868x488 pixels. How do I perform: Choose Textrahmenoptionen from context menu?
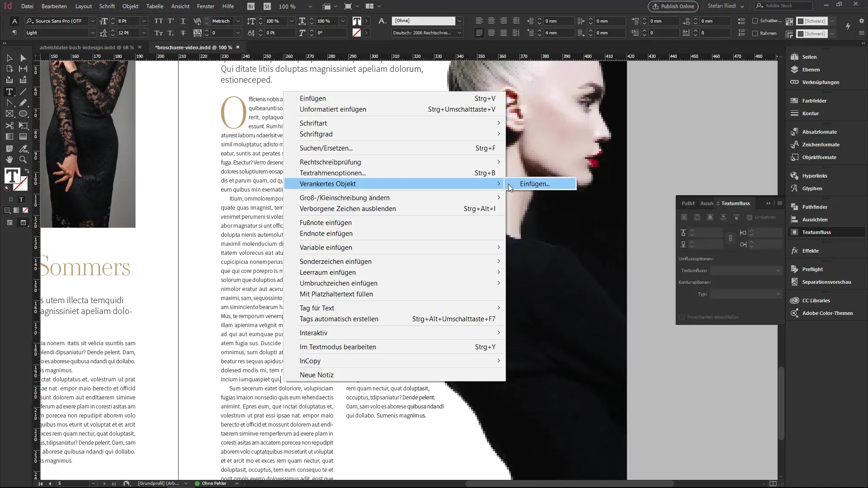(x=395, y=173)
